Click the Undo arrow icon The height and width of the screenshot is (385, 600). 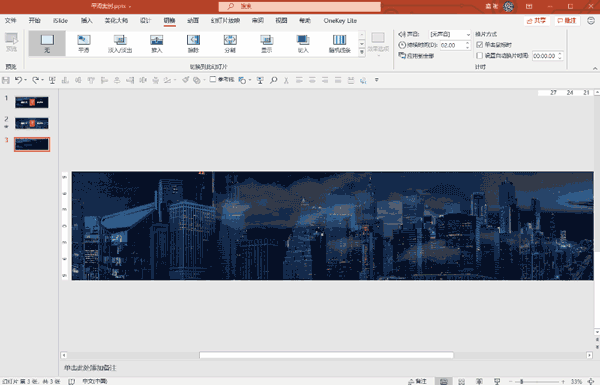pyautogui.click(x=18, y=80)
